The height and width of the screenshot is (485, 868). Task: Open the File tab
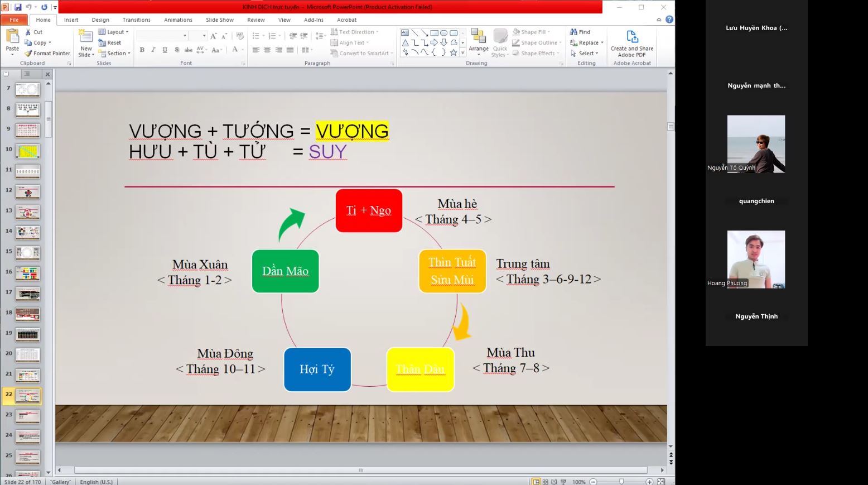point(14,20)
